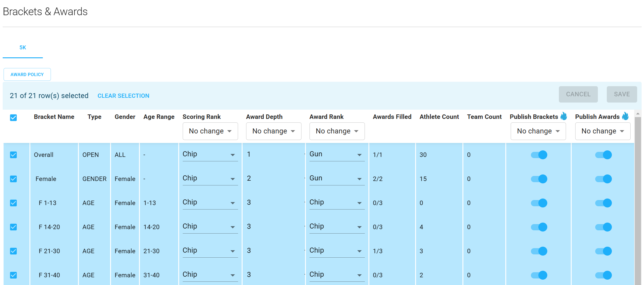Toggle Publish Awards for F 14-20
644x285 pixels.
pyautogui.click(x=604, y=227)
